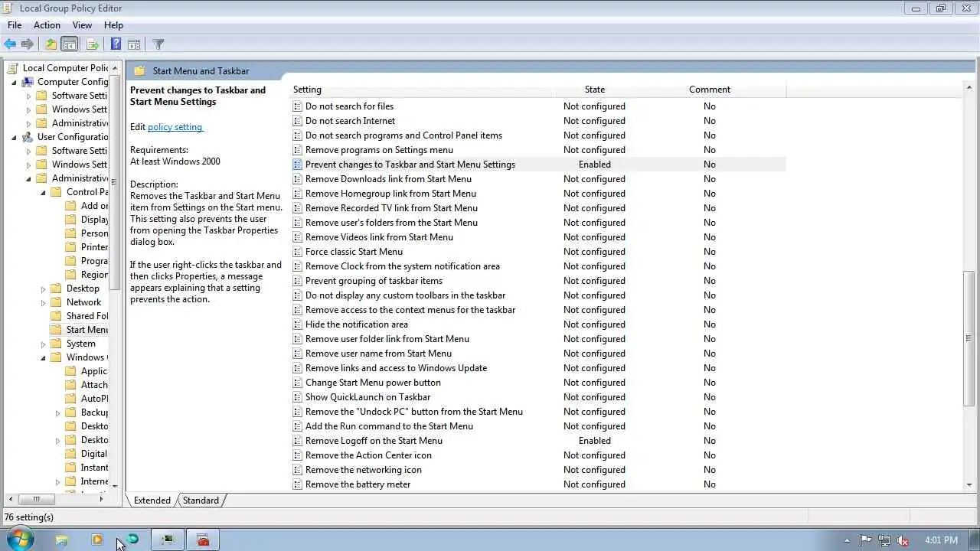Show hidden tray icons arrow

846,540
